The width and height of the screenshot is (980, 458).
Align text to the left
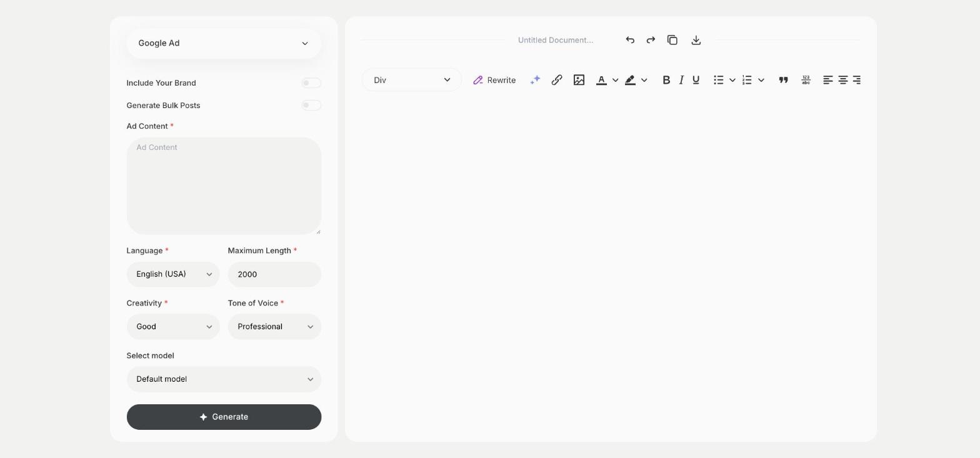(828, 80)
